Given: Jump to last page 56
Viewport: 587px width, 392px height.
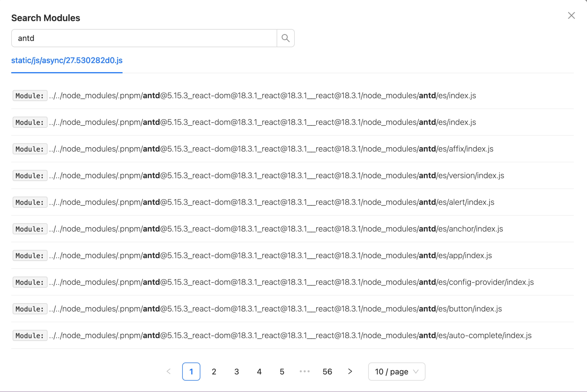Looking at the screenshot, I should coord(327,371).
